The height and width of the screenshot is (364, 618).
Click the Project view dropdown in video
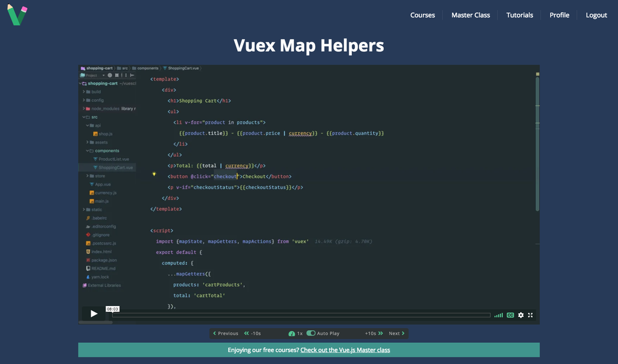tap(92, 75)
